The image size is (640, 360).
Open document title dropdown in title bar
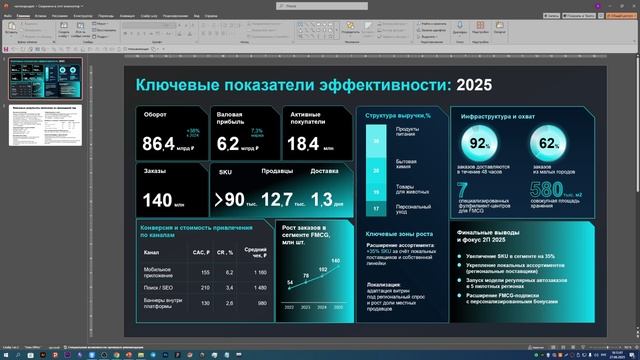(x=82, y=6)
